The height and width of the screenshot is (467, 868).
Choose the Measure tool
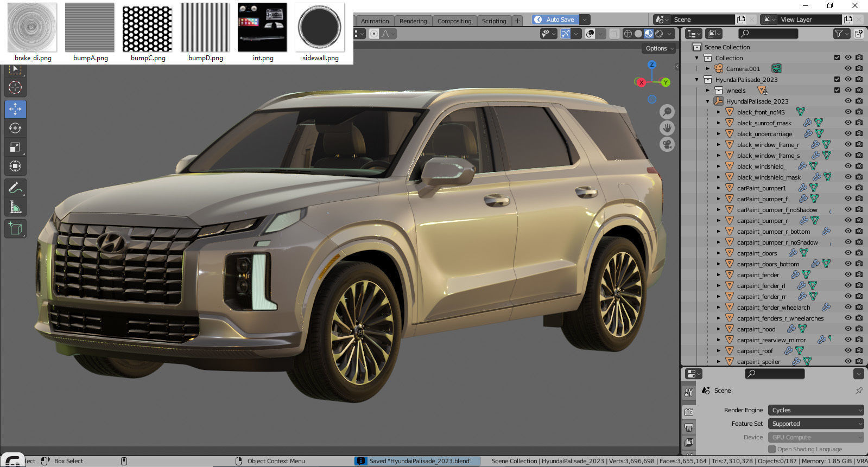point(15,207)
